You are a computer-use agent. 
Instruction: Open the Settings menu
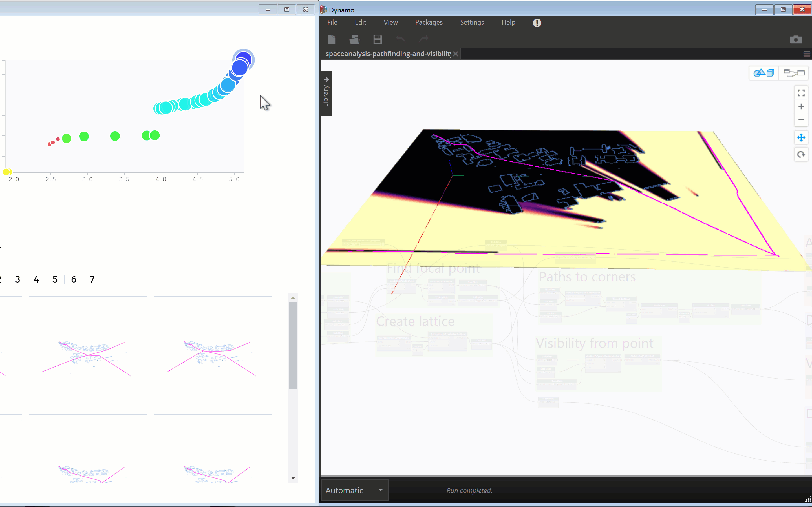[x=471, y=23]
